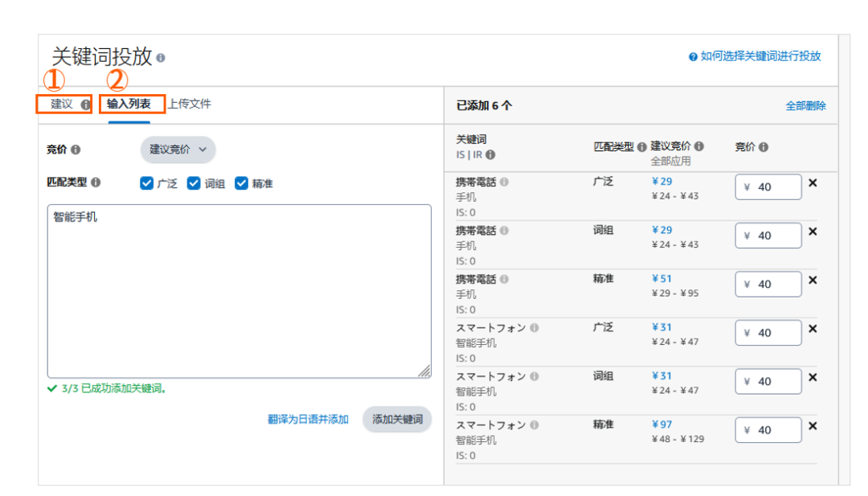
Task: Click the keyword text area containing 智能手机
Action: coord(240,291)
